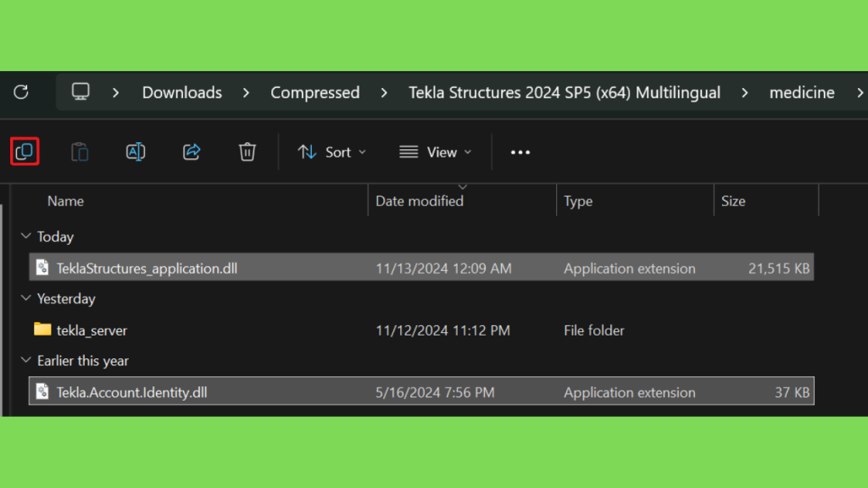
Task: Select TeklaStructures_application.dll file name
Action: tap(147, 269)
